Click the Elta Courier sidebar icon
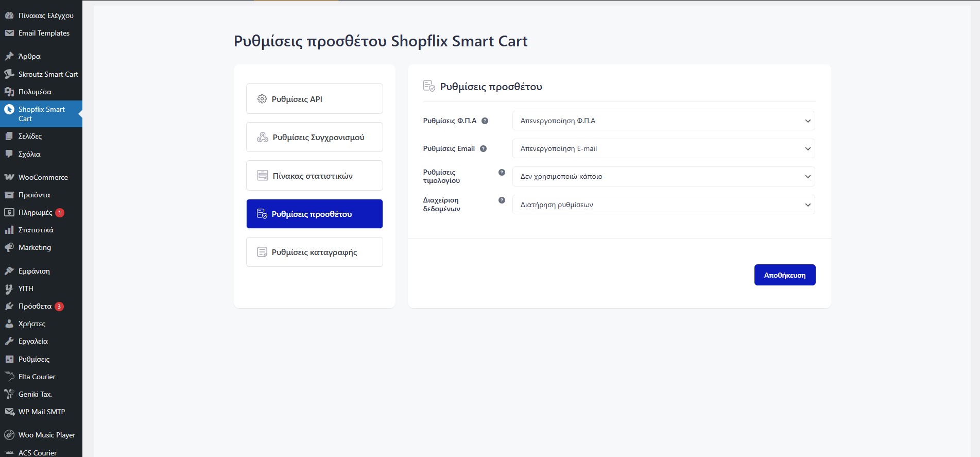The height and width of the screenshot is (457, 980). coord(9,377)
